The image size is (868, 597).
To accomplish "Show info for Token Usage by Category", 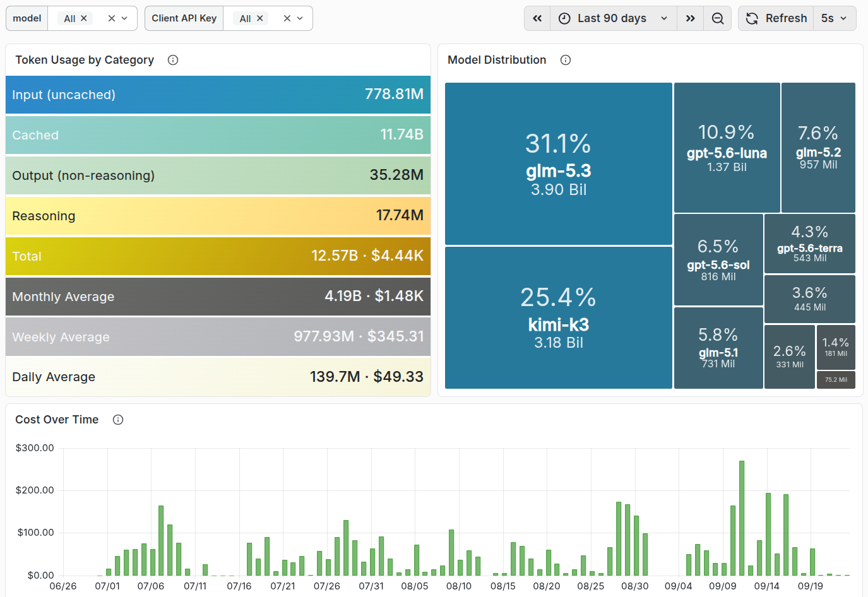I will click(173, 60).
